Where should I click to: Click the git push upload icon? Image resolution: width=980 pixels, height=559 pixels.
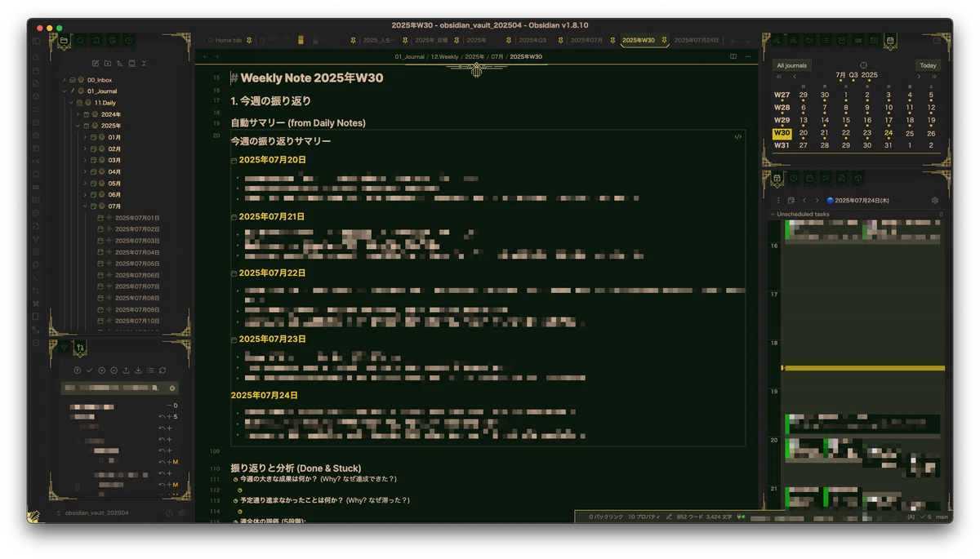pyautogui.click(x=126, y=370)
